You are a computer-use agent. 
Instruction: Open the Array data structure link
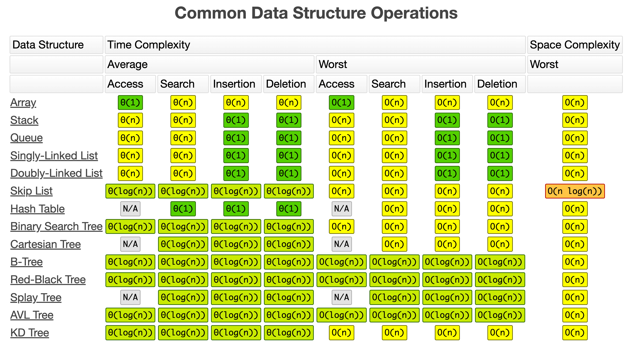tap(23, 103)
